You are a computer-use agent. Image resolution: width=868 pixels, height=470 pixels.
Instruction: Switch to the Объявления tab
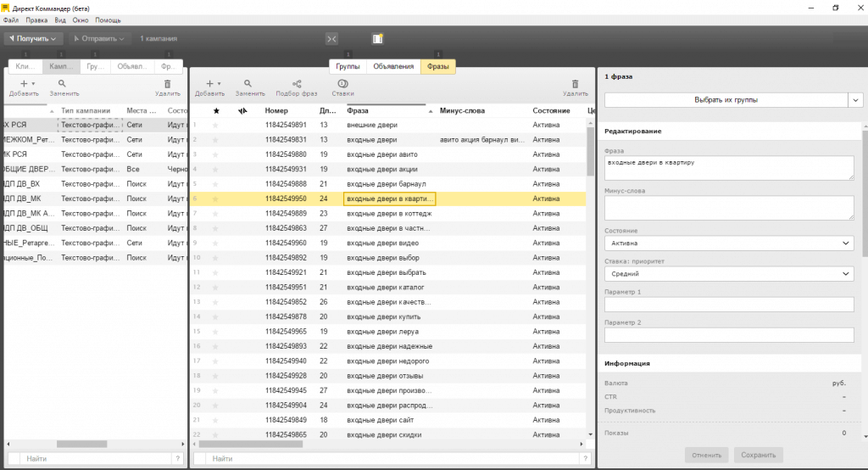392,67
